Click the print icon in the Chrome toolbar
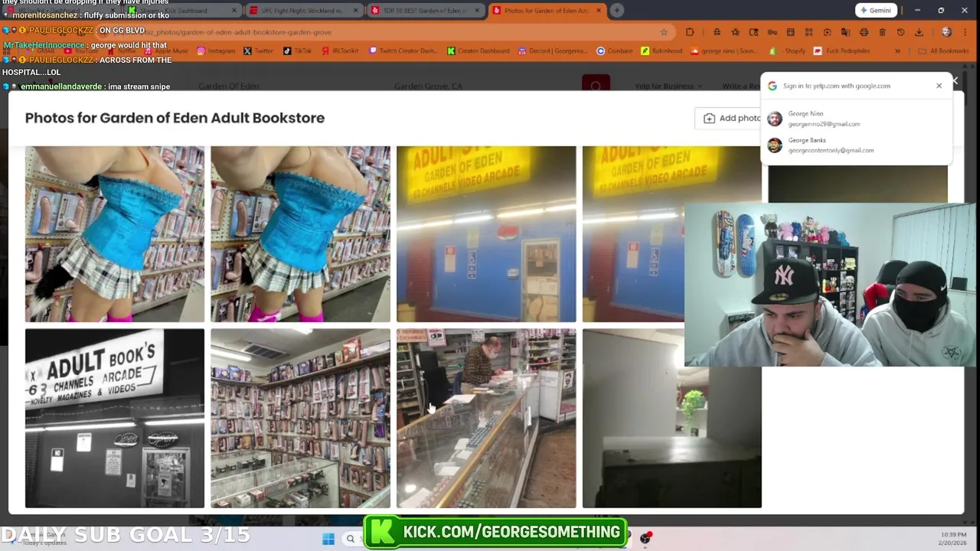The height and width of the screenshot is (551, 980). [x=864, y=32]
